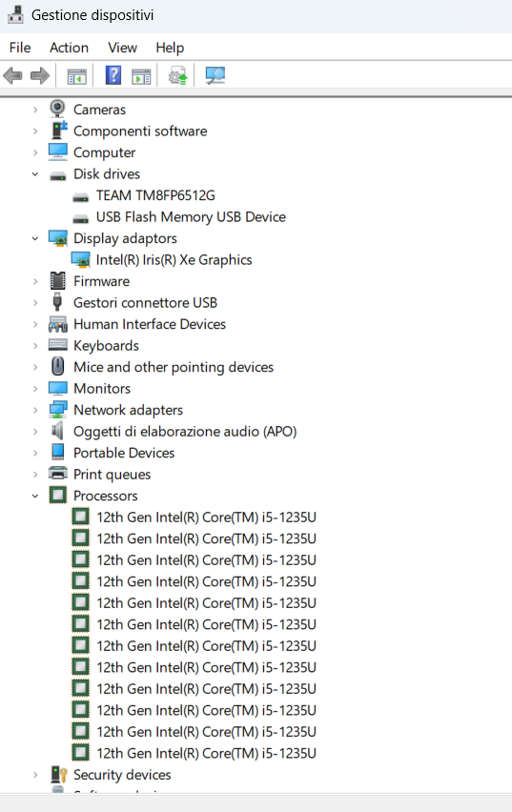Viewport: 512px width, 812px height.
Task: Click the Security devices key icon
Action: coord(58,775)
